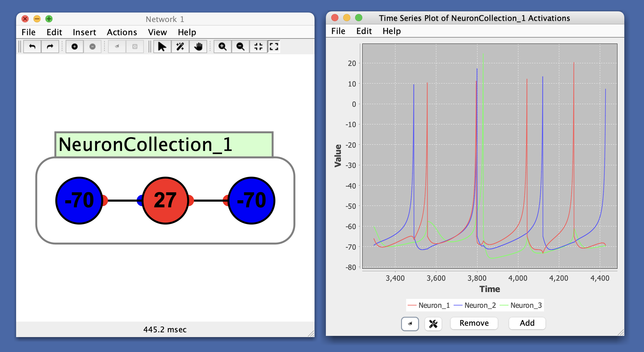The image size is (644, 352).
Task: Toggle the fit-to-screen auto zoom button
Action: [x=274, y=47]
